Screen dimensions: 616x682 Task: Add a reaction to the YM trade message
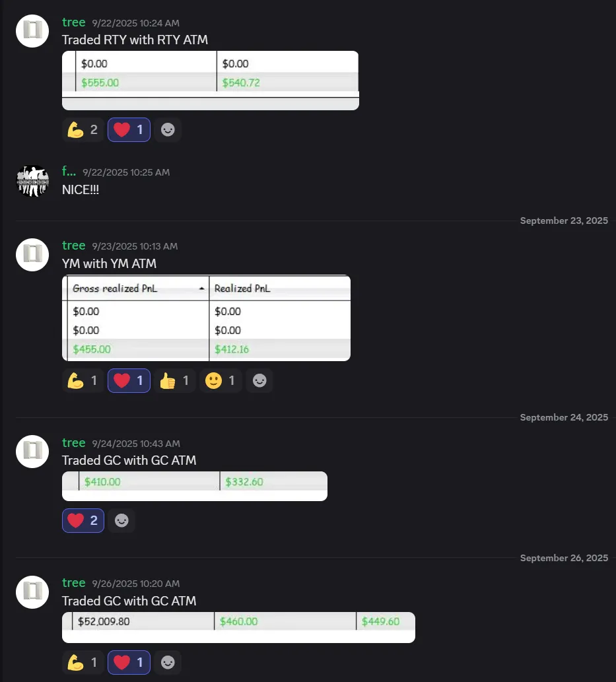[x=259, y=381]
